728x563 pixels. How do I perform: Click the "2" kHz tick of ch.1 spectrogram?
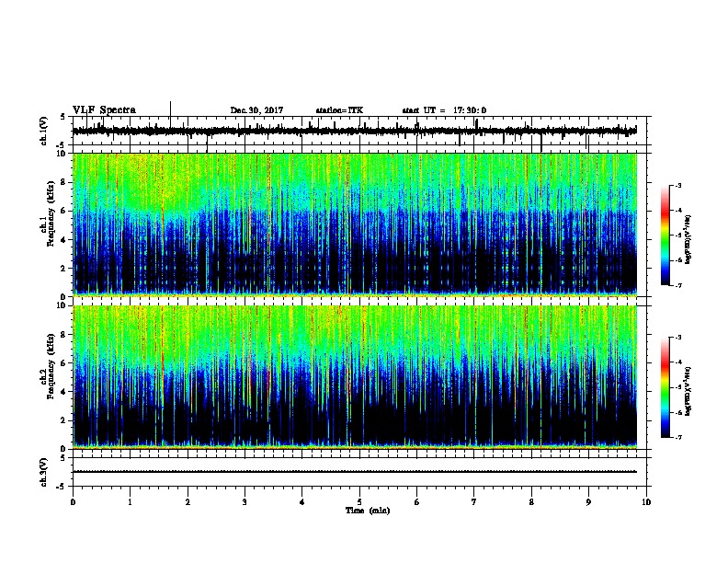63,268
